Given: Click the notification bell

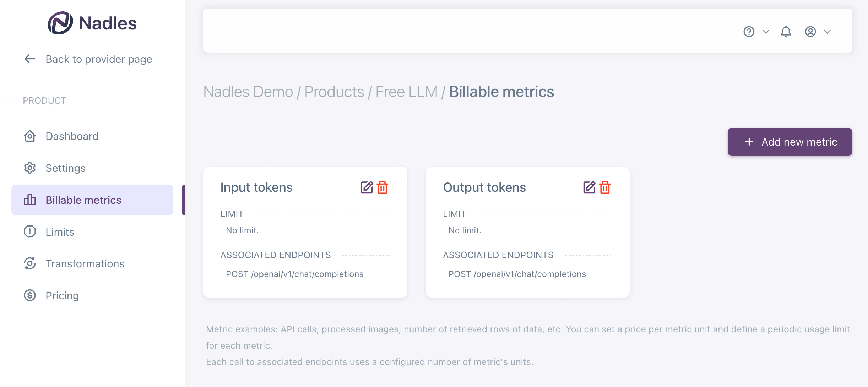Looking at the screenshot, I should 786,32.
